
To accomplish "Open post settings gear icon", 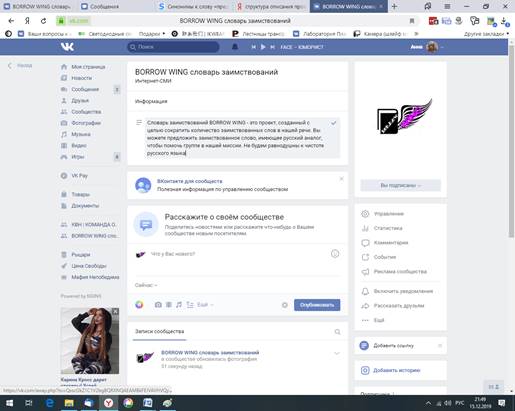I will [x=284, y=305].
